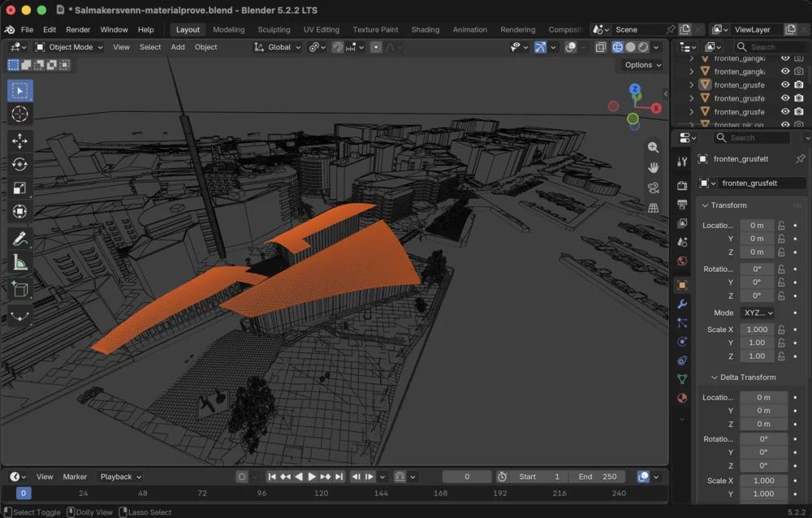Toggle snapping magnet in header
The width and height of the screenshot is (812, 518).
tap(338, 47)
